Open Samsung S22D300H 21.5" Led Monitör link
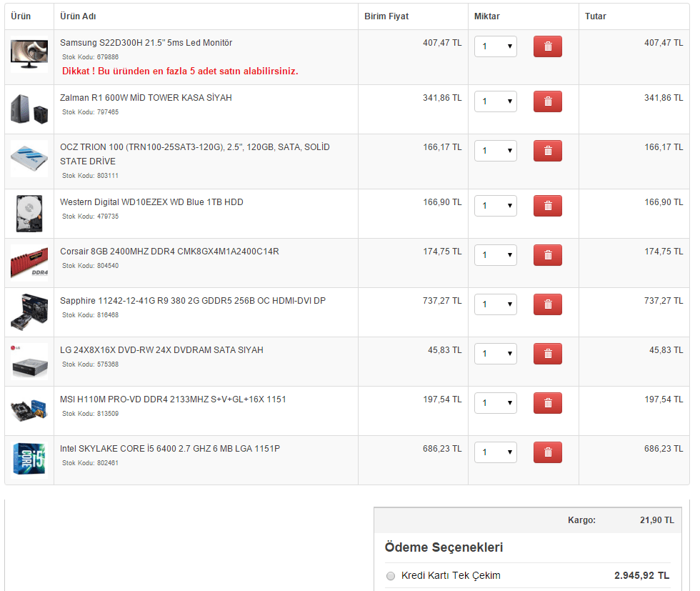700x591 pixels. click(x=146, y=43)
